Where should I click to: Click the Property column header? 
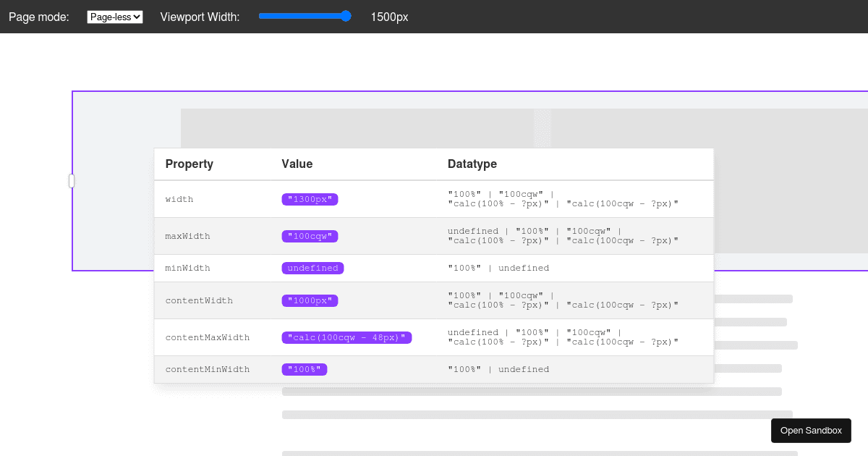click(x=189, y=164)
